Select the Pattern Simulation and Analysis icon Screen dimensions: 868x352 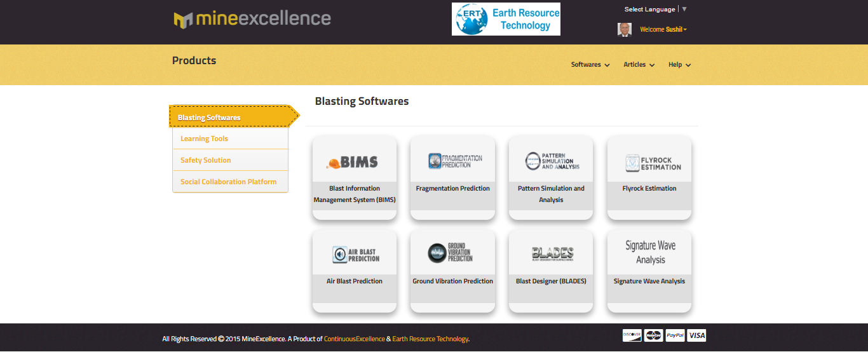pos(551,161)
